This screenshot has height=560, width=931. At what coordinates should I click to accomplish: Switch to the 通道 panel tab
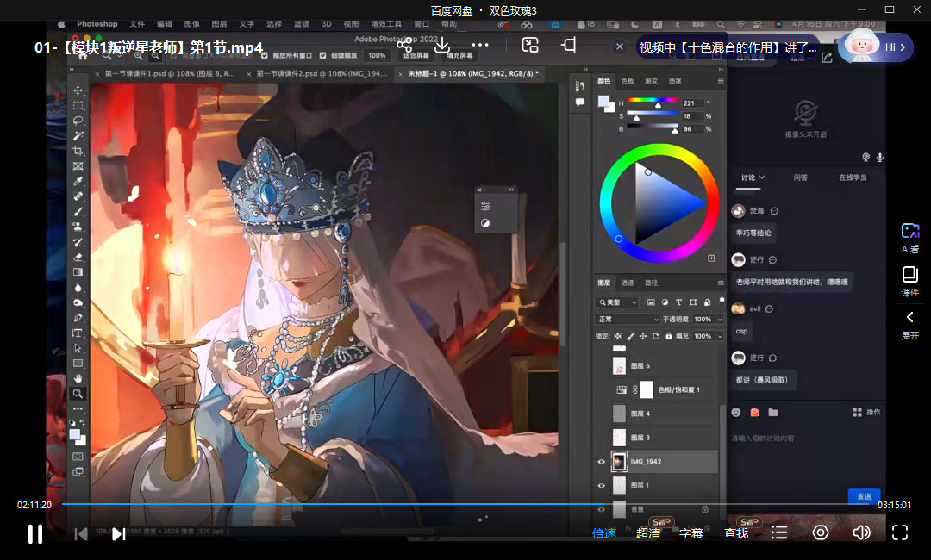628,283
